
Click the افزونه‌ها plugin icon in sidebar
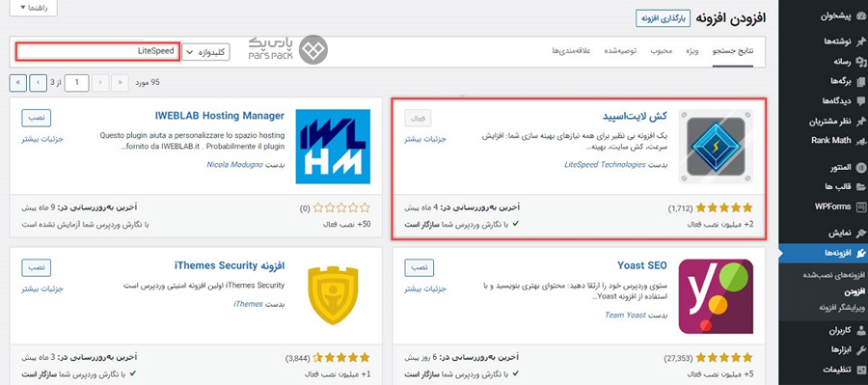(x=861, y=253)
